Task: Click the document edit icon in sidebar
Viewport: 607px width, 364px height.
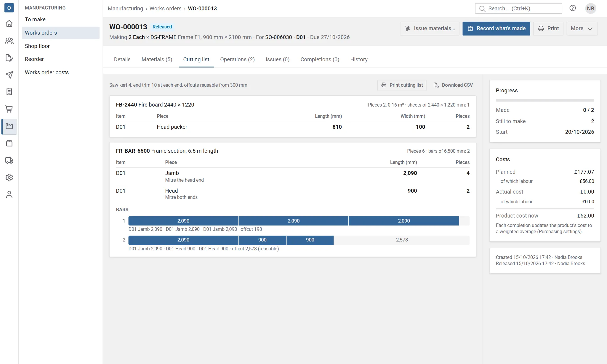Action: 9,58
